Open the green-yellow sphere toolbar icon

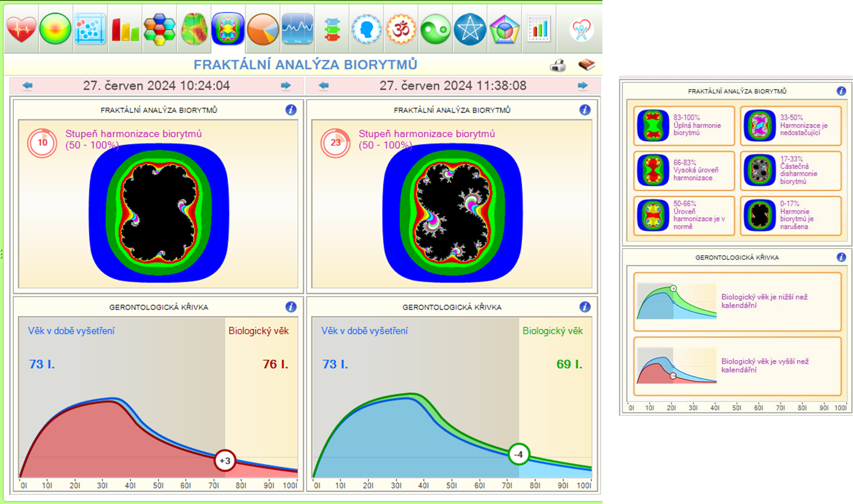[56, 29]
